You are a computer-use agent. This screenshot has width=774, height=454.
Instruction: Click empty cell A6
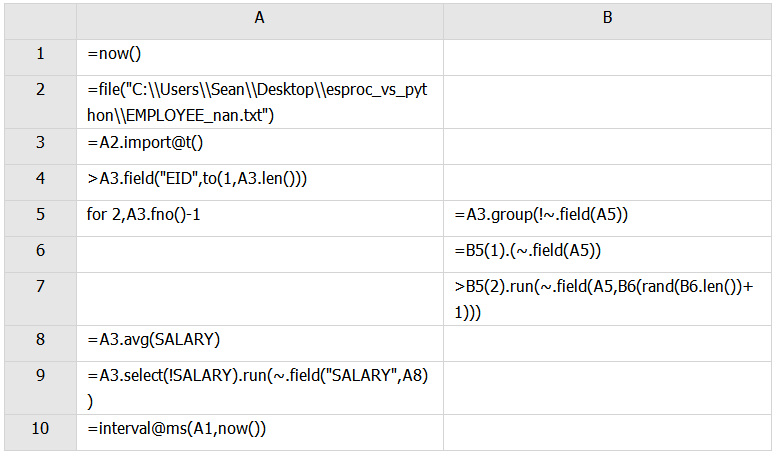click(x=260, y=254)
